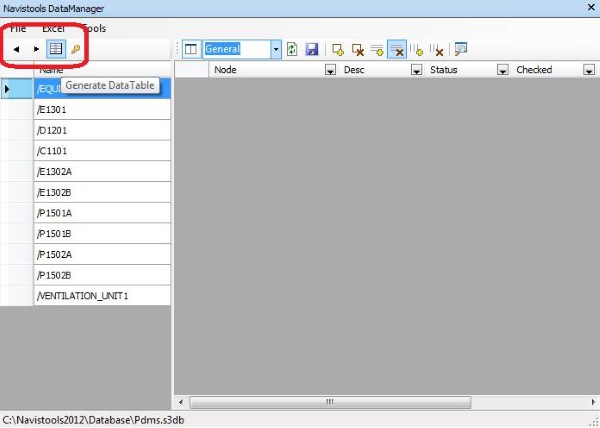Click the column layout icon before General

pos(190,49)
